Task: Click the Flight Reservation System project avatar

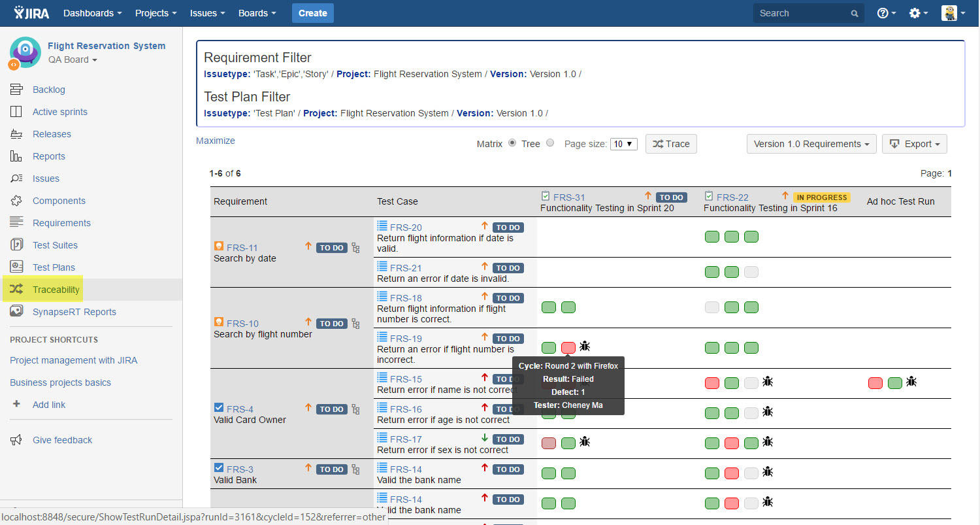Action: [x=25, y=52]
